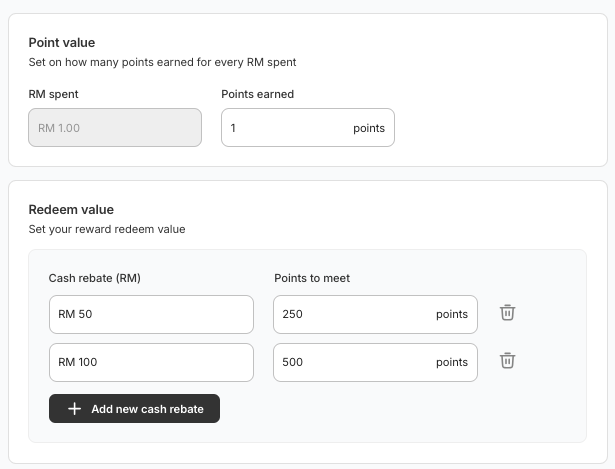Click the Points earned field label
615x469 pixels.
tap(257, 94)
